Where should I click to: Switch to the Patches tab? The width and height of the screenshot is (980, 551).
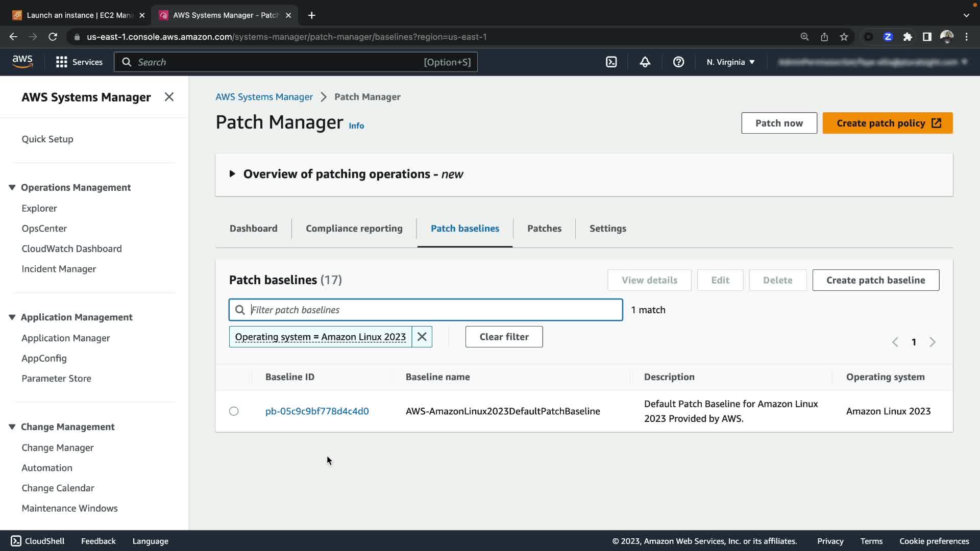544,229
